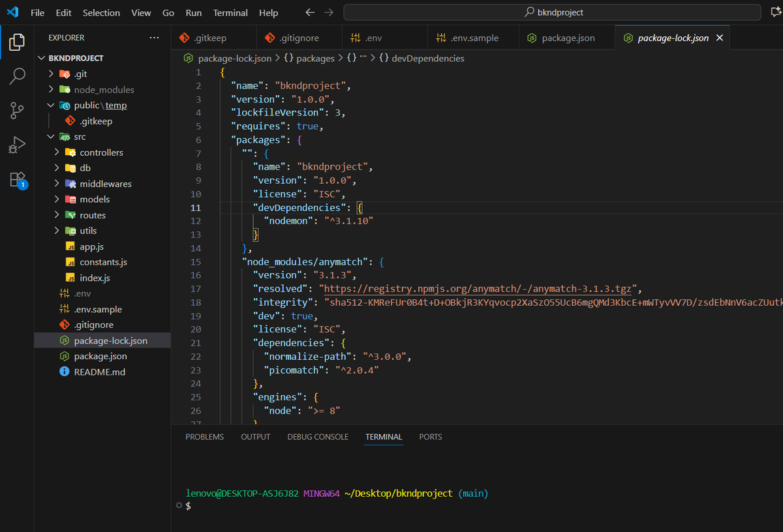
Task: Open Run and Debug view icon
Action: click(17, 145)
